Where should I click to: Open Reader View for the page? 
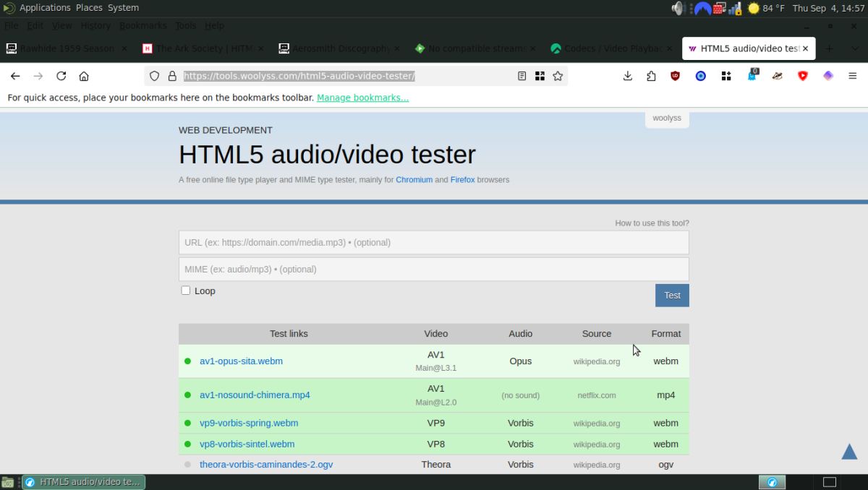[x=522, y=75]
